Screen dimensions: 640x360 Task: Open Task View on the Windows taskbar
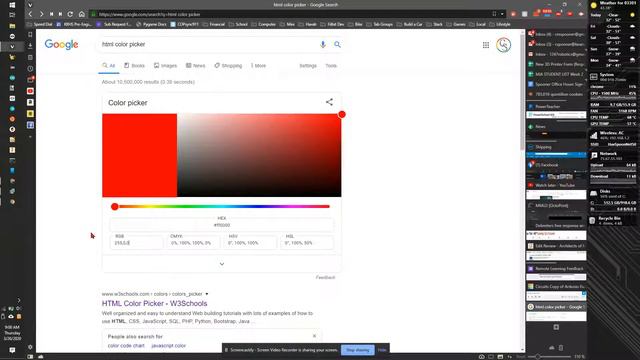(x=12, y=15)
